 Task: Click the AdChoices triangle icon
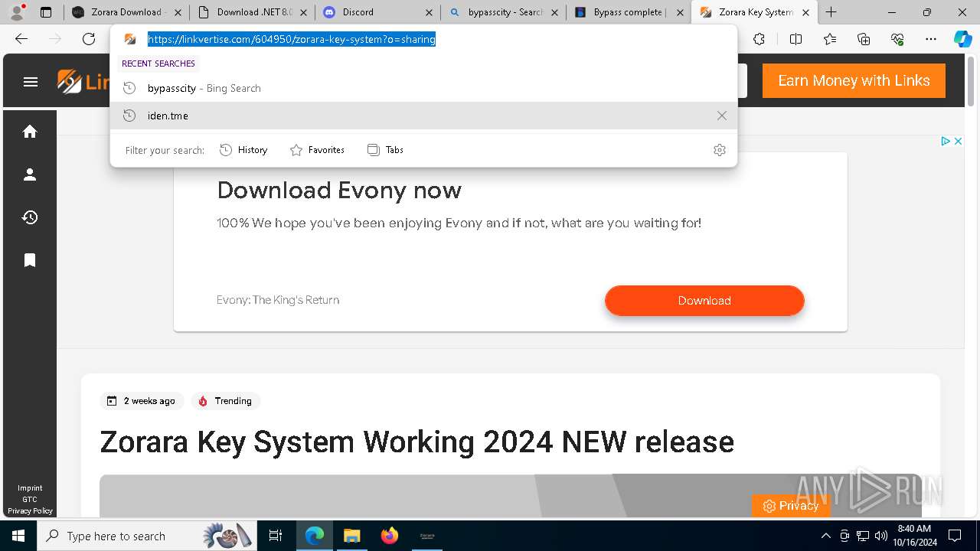pyautogui.click(x=946, y=141)
